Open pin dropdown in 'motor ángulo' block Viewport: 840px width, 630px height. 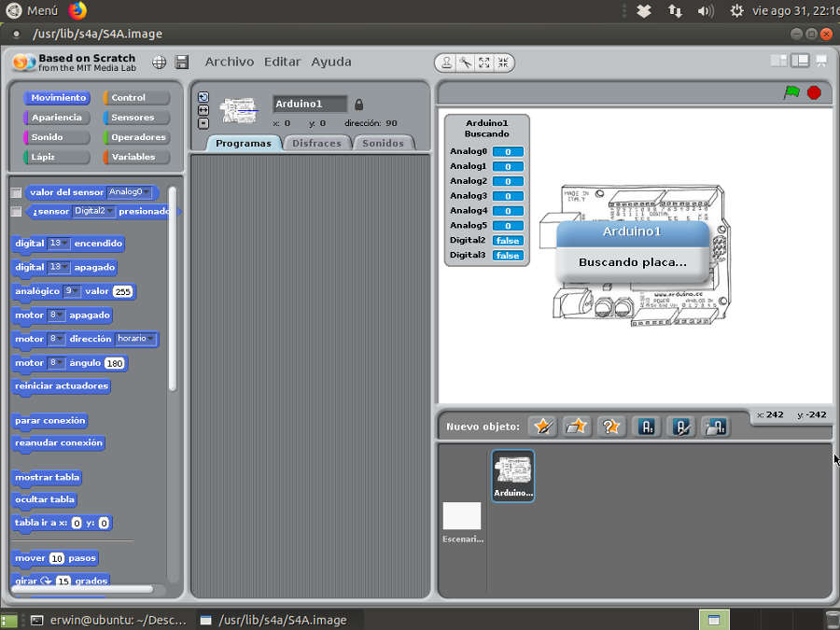pyautogui.click(x=56, y=363)
